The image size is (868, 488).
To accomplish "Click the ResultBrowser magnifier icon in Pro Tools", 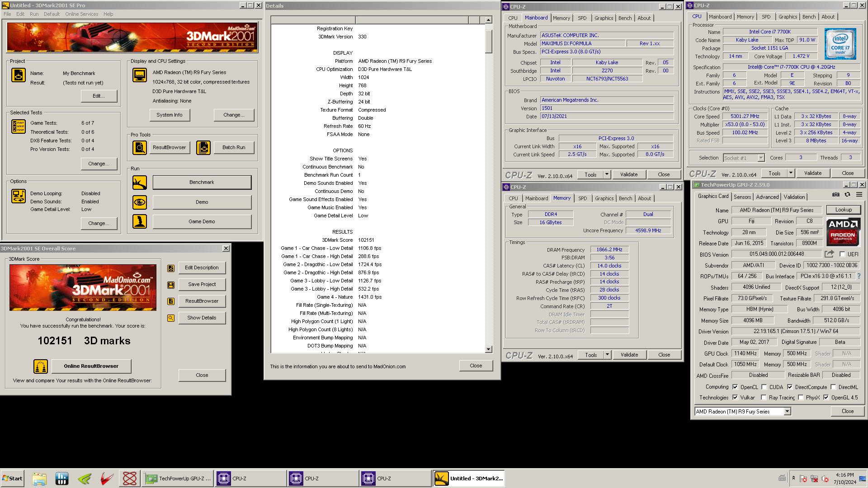I will pos(140,147).
